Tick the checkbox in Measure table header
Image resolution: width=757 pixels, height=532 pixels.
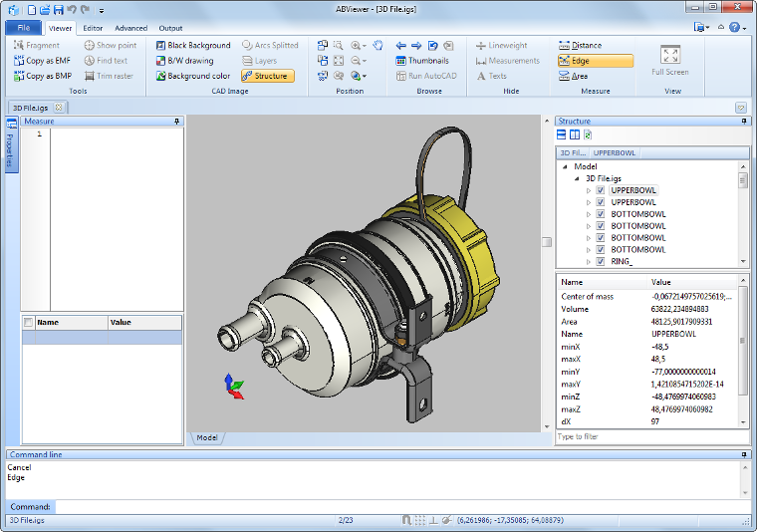(29, 322)
